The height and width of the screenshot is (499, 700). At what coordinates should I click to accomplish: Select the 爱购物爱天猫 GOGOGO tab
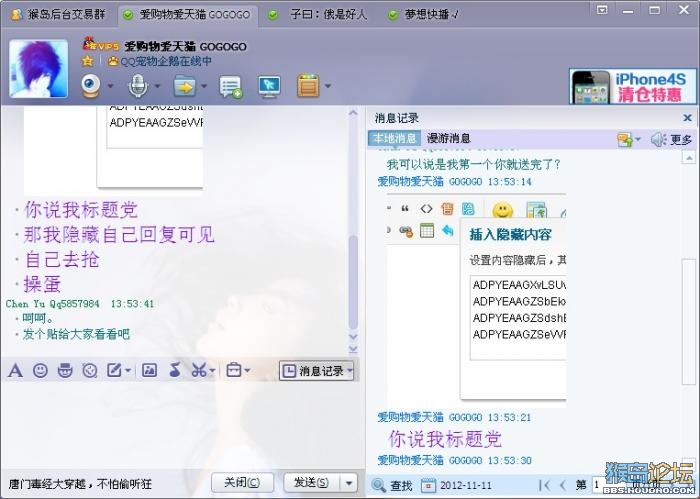(188, 15)
